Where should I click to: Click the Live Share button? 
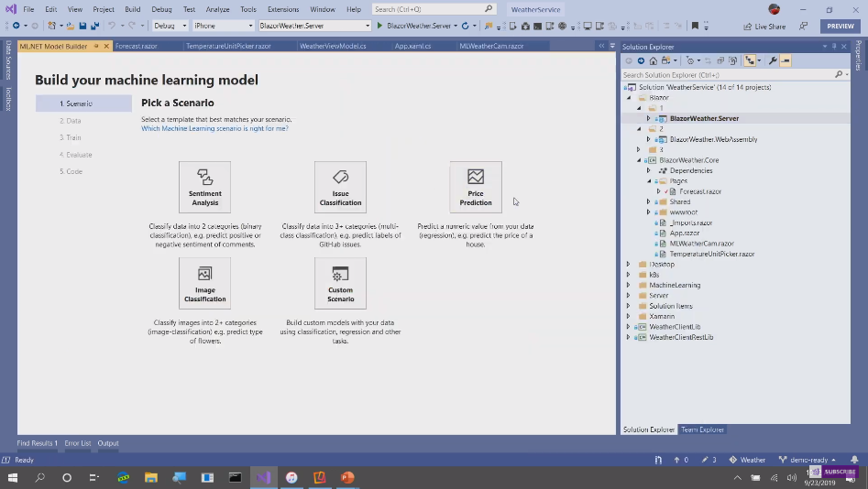pyautogui.click(x=764, y=27)
